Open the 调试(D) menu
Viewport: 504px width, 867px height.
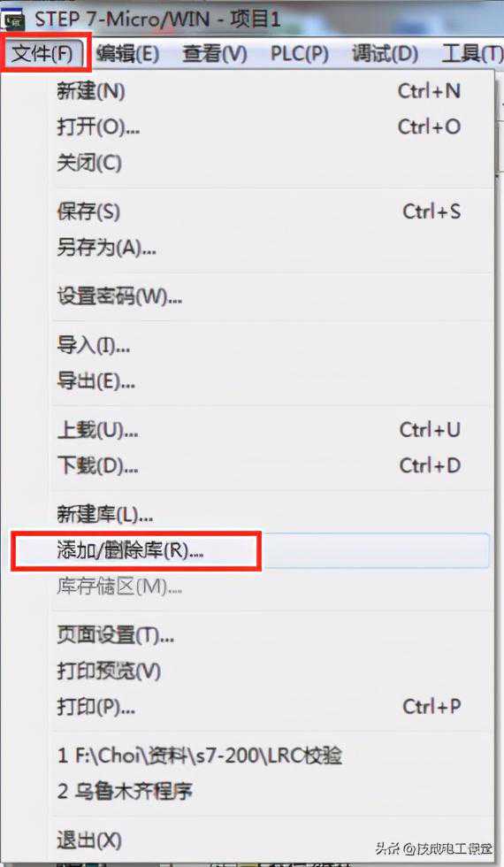(386, 54)
